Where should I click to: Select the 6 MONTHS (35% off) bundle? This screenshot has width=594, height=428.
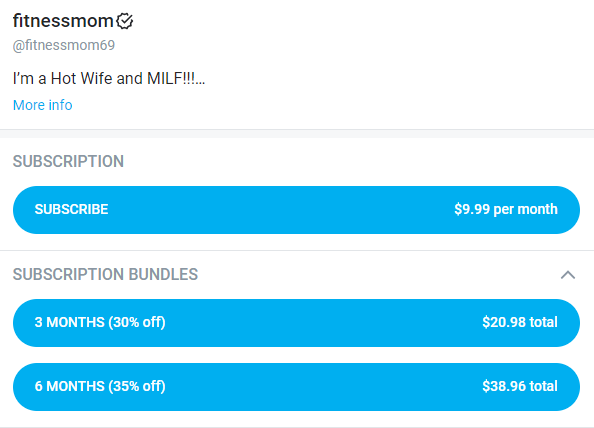tap(296, 387)
